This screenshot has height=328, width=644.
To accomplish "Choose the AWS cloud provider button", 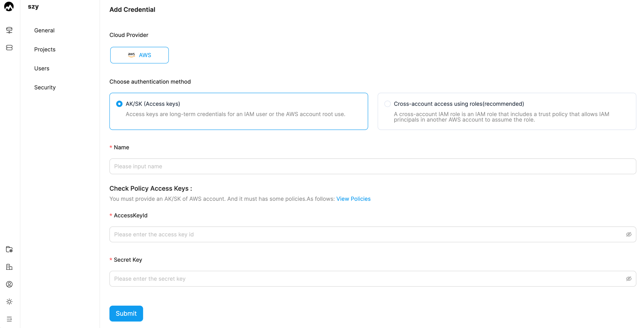I will click(x=139, y=55).
